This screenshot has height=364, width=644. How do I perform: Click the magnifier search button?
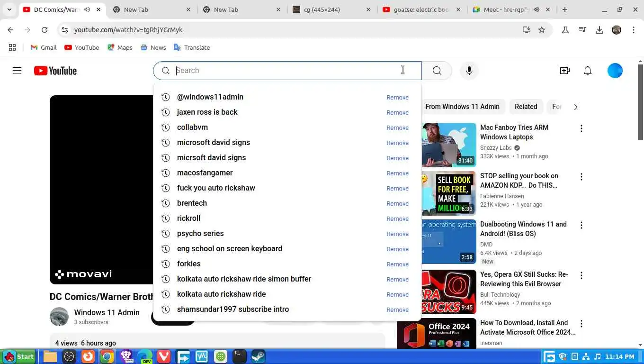[x=437, y=71]
